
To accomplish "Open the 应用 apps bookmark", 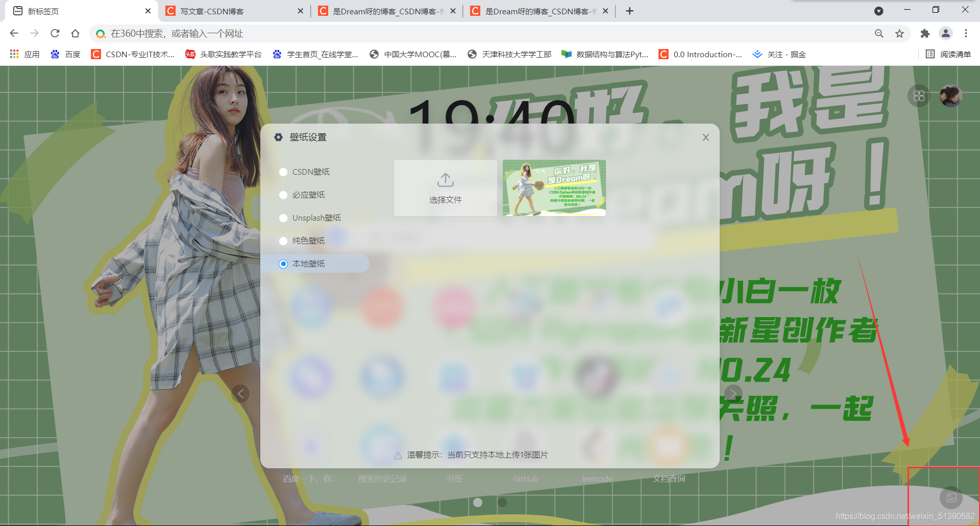I will [24, 54].
